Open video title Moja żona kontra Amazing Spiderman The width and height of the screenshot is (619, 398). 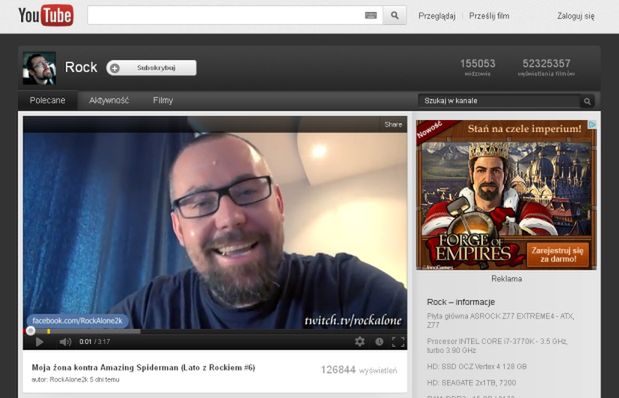[x=143, y=368]
